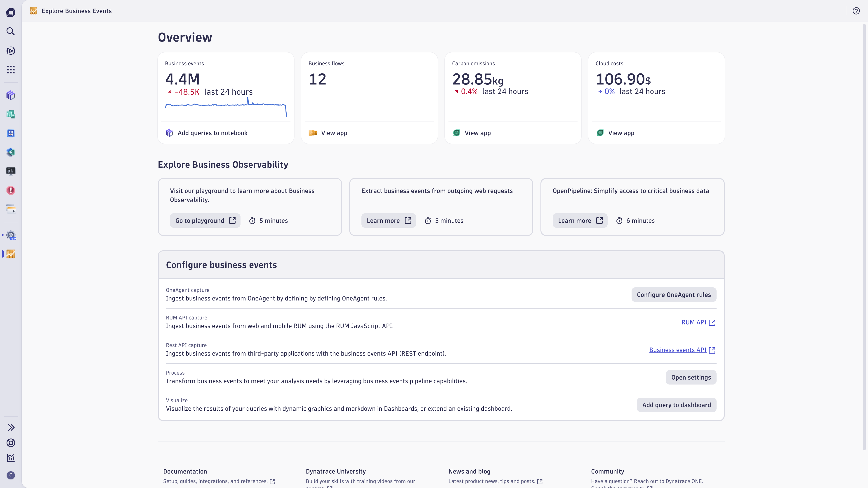The height and width of the screenshot is (488, 868).
Task: Open the apps grid launcher
Action: (x=11, y=70)
